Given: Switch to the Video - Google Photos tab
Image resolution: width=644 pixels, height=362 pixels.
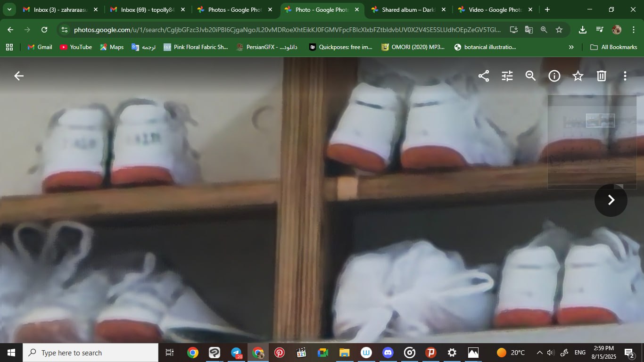Looking at the screenshot, I should [494, 9].
